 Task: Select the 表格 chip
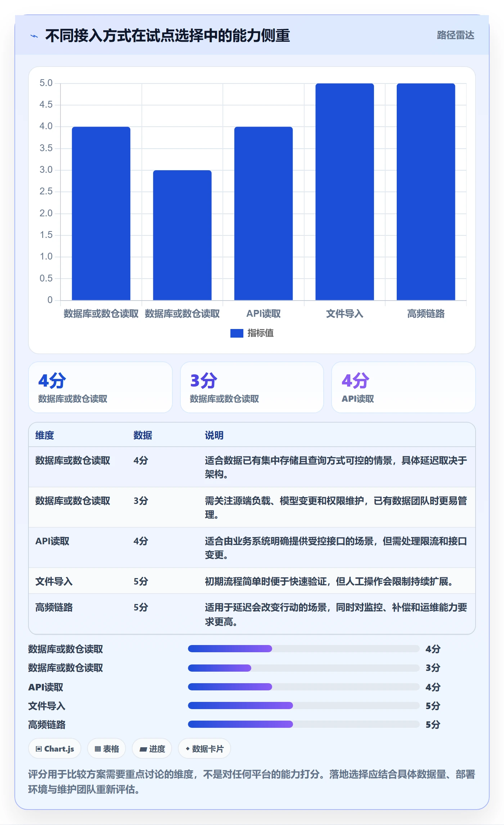point(107,749)
